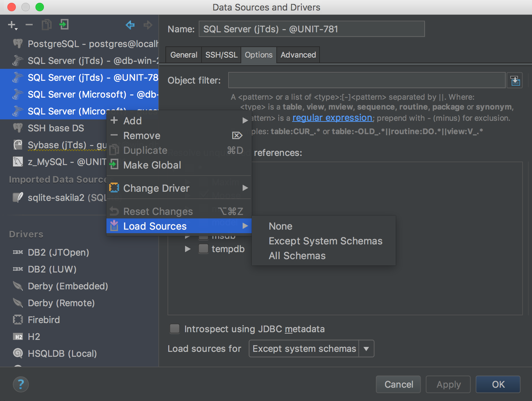Select the DB2 (LUW) driver entry
This screenshot has height=401, width=532.
pos(79,269)
